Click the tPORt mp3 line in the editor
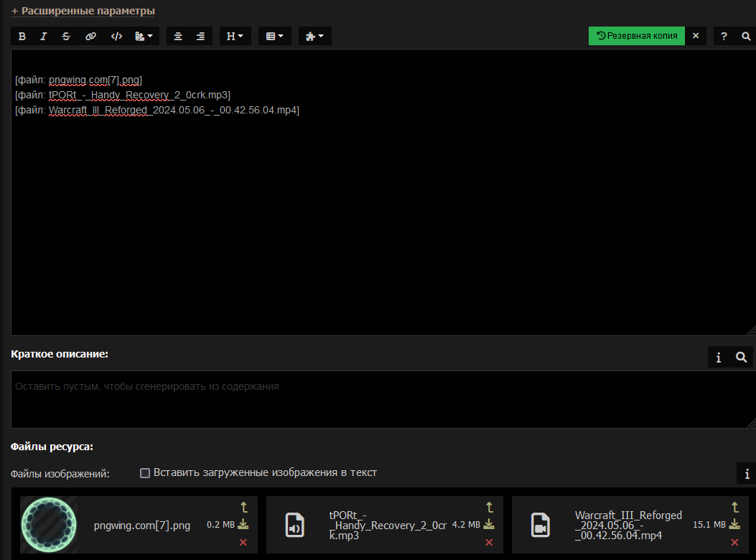Viewport: 756px width, 560px height. click(x=123, y=95)
